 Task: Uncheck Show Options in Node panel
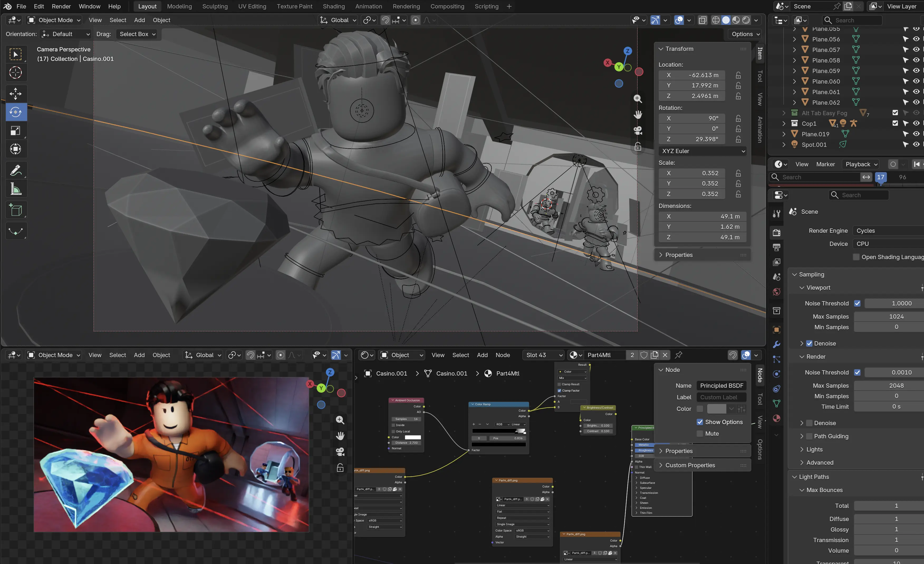(x=700, y=422)
